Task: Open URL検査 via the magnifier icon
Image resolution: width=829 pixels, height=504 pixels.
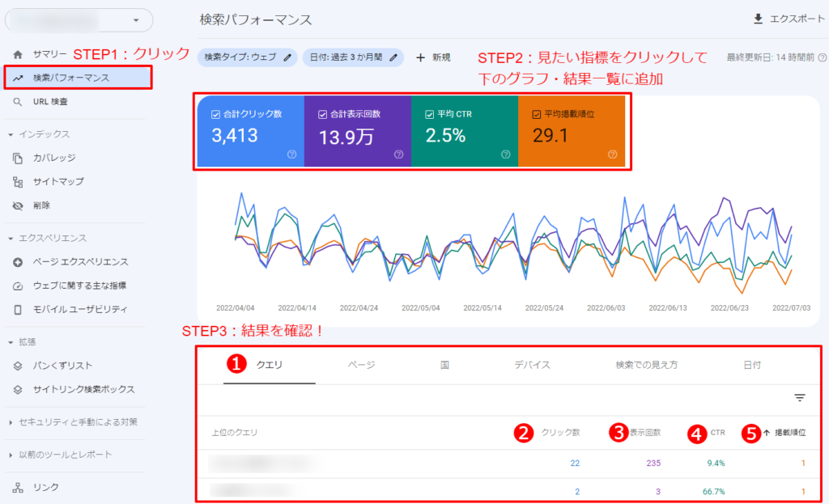Action: (18, 102)
